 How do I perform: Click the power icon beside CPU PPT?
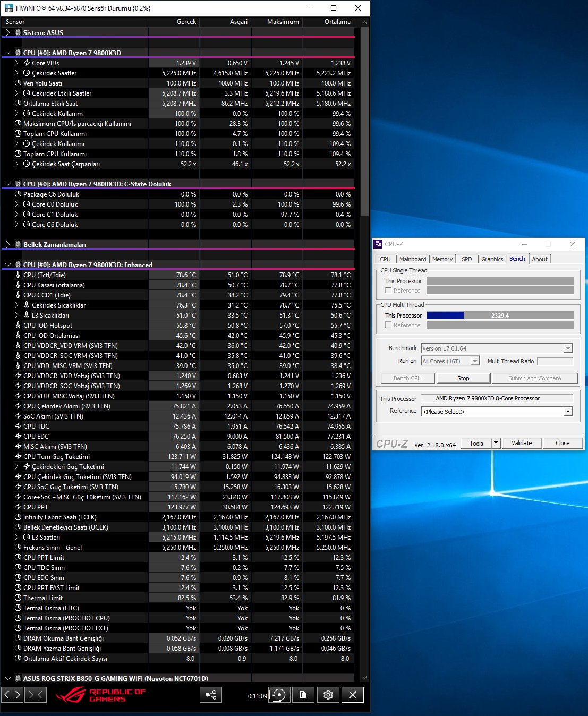pos(18,507)
